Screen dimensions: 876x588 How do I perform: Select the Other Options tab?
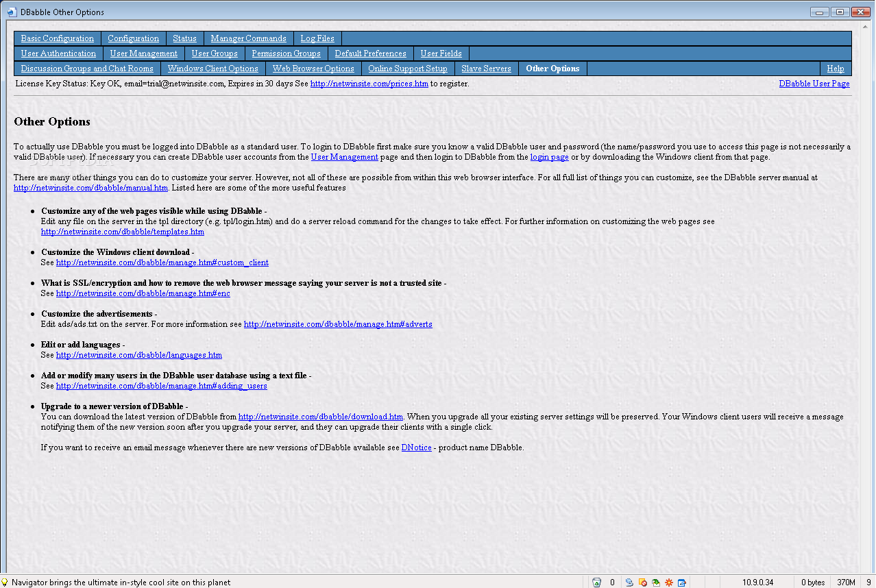click(552, 69)
